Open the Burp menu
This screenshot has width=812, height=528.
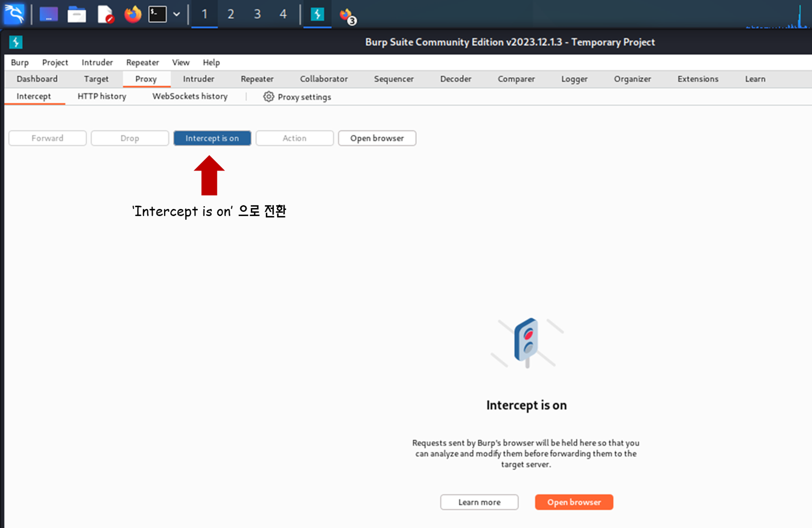[x=20, y=62]
